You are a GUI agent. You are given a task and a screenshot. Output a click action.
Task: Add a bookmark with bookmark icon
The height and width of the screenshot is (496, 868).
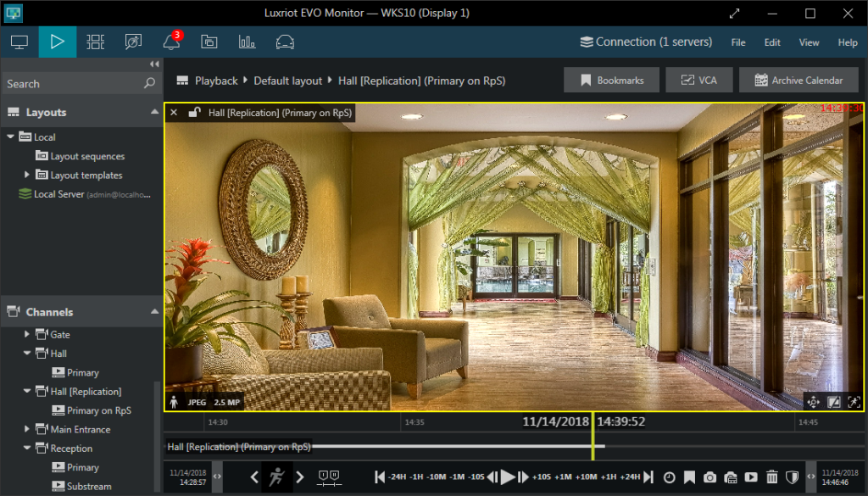[x=690, y=477]
